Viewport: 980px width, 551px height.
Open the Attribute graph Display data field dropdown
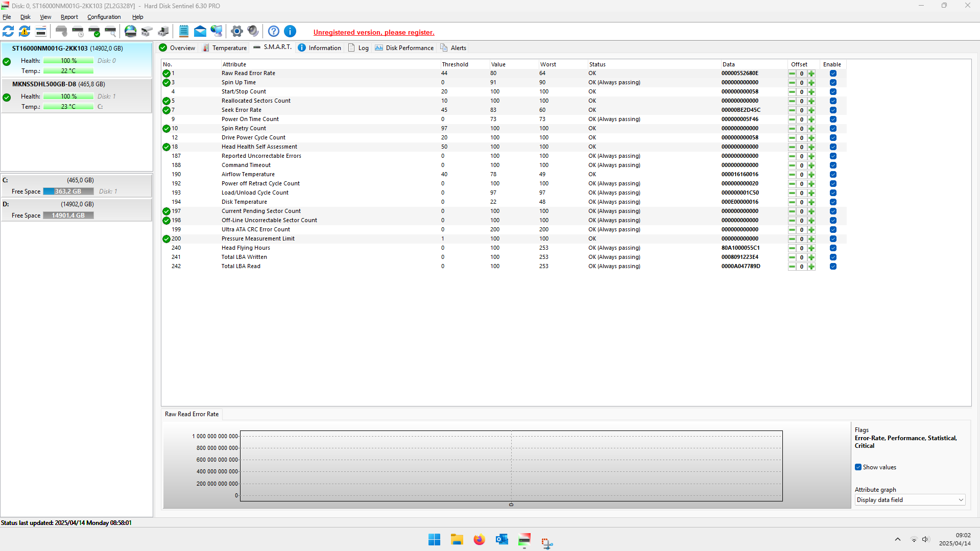click(x=910, y=500)
